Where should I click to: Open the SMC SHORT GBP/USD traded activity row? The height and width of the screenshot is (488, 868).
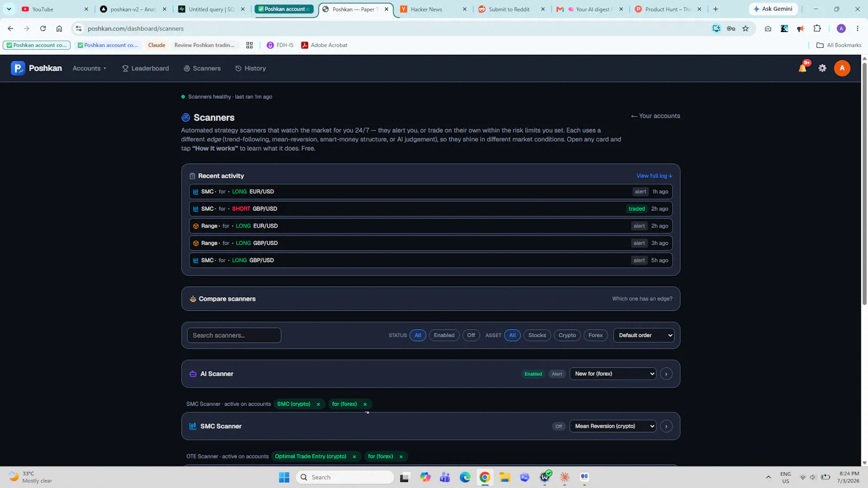(x=431, y=209)
